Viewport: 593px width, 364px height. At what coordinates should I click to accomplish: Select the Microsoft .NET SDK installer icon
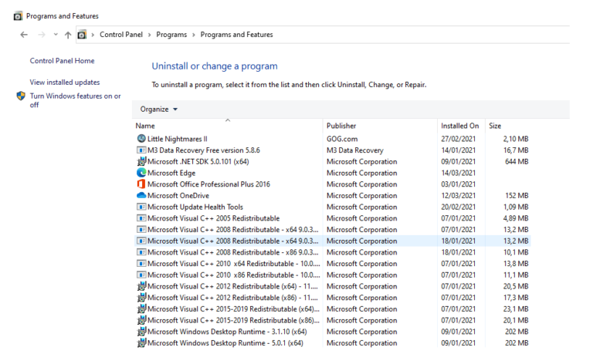click(141, 162)
